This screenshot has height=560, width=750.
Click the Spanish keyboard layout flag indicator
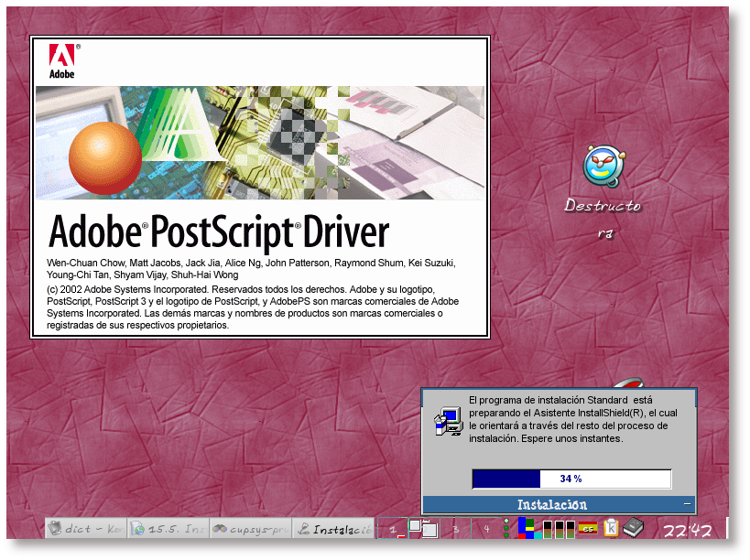click(588, 528)
